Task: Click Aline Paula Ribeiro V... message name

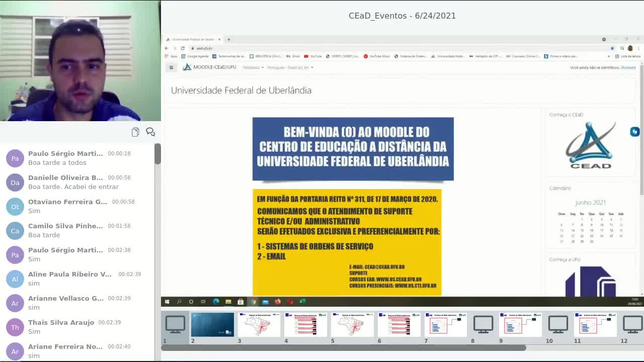Action: click(x=70, y=274)
